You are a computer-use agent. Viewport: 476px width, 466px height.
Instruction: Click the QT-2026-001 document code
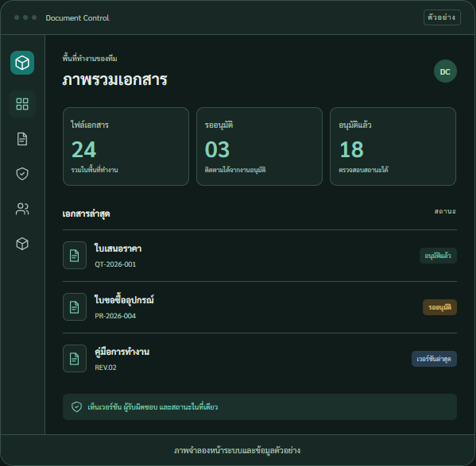tap(115, 264)
